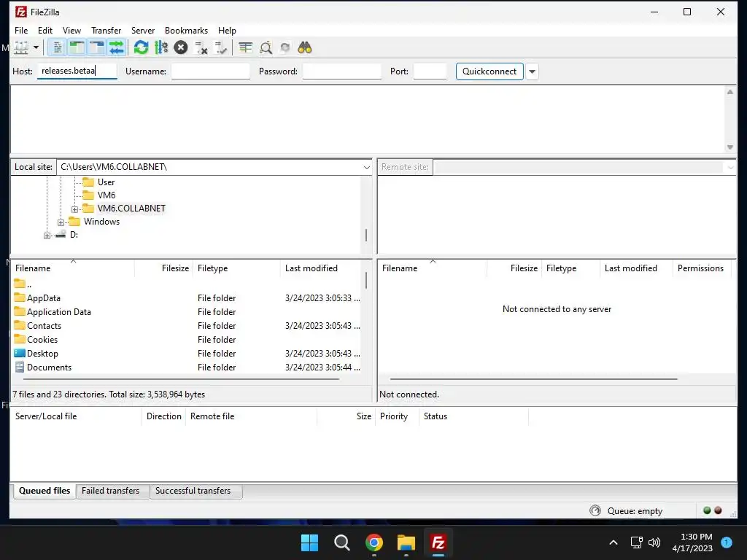Screen dimensions: 747x560
Task: Open the Site Manager dropdown arrow
Action: point(36,47)
